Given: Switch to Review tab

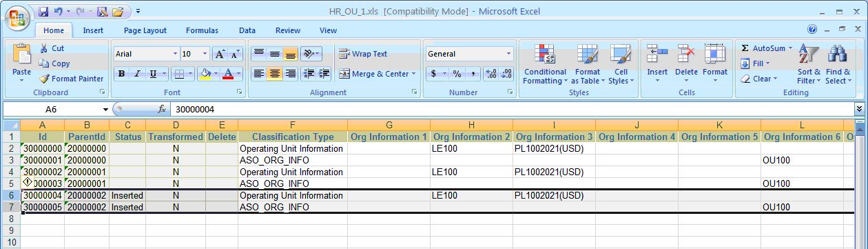Looking at the screenshot, I should click(x=288, y=30).
